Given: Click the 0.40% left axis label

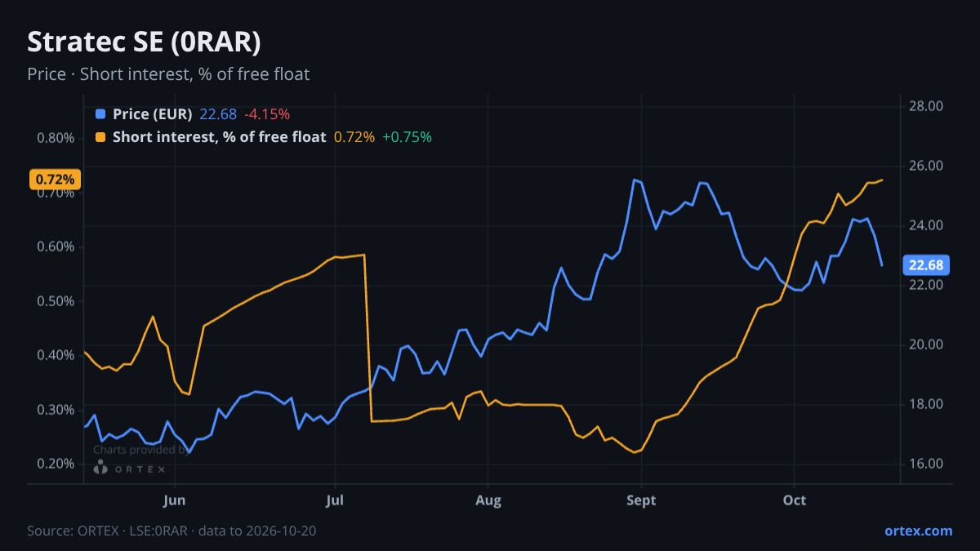Looking at the screenshot, I should click(x=56, y=355).
